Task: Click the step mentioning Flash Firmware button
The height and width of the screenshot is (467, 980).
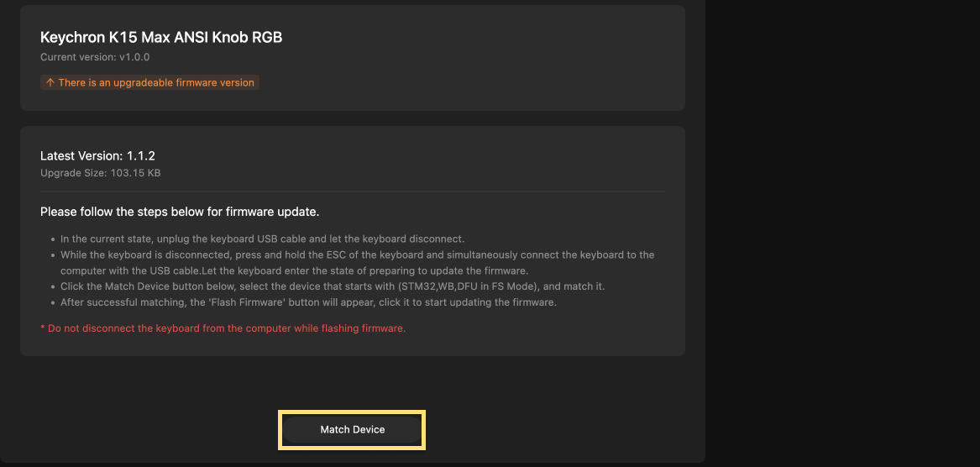Action: [x=308, y=302]
